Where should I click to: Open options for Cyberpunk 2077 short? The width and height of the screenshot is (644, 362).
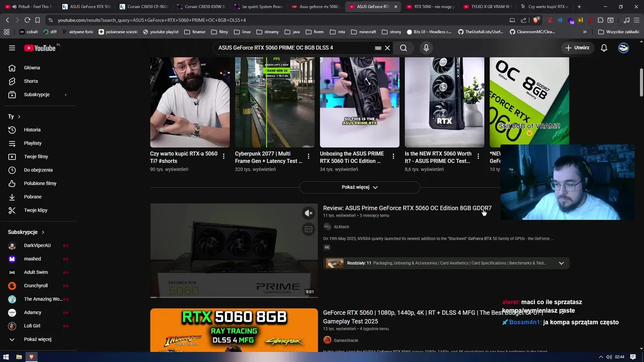[x=308, y=156]
